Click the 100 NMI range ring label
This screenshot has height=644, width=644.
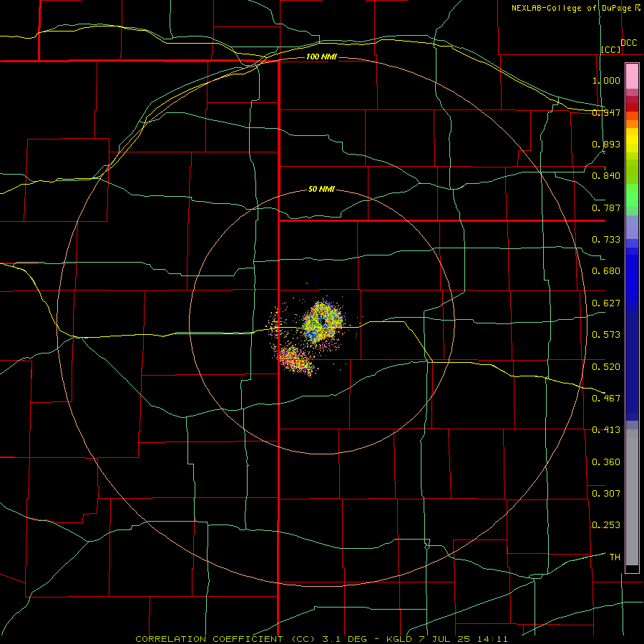tap(321, 57)
